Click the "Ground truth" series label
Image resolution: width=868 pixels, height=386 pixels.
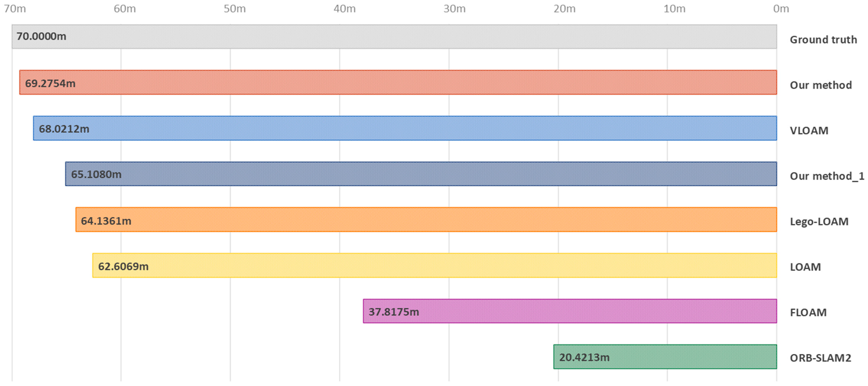823,40
